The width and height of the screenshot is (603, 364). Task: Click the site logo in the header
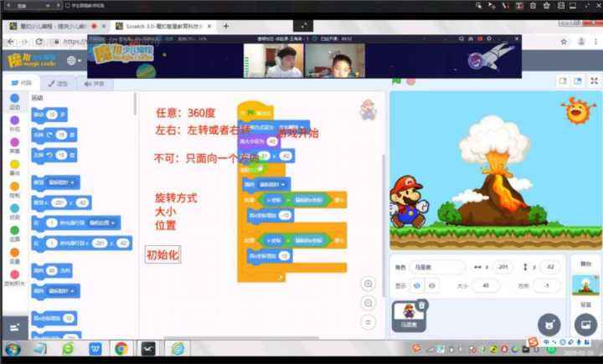(x=33, y=61)
